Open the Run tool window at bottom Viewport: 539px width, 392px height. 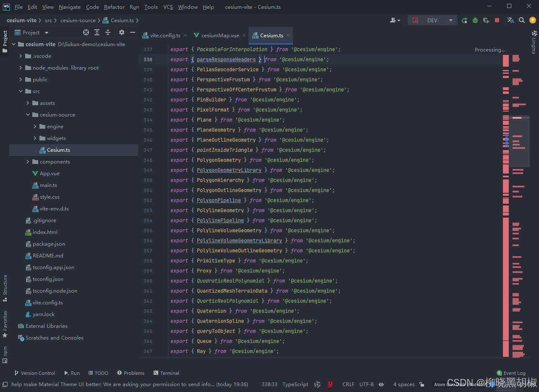click(72, 373)
